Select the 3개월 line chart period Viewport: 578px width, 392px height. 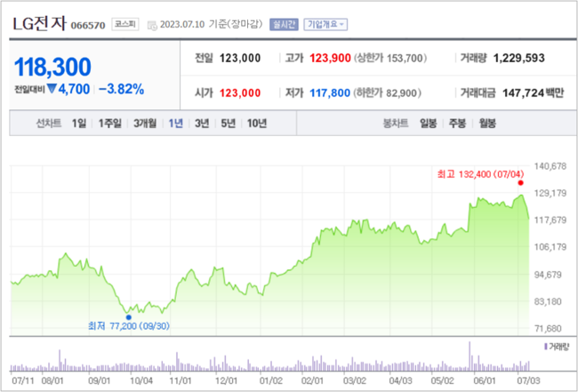point(145,124)
